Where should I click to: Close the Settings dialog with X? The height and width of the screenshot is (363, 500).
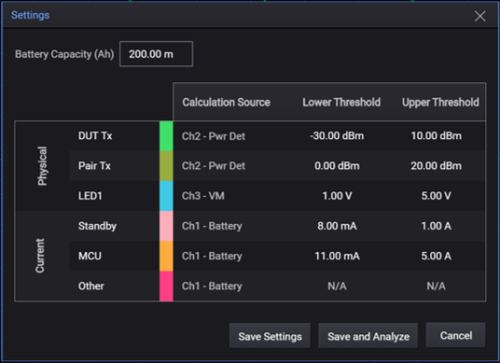click(x=480, y=16)
